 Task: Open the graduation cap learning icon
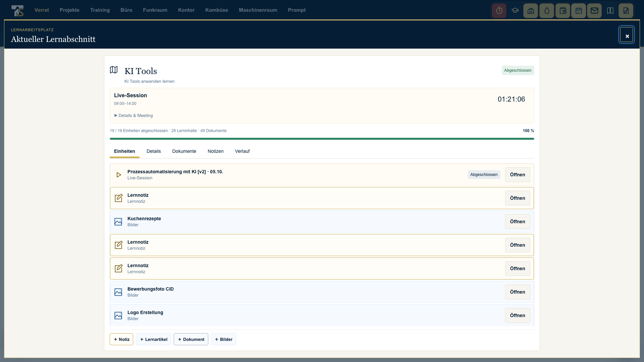[515, 11]
